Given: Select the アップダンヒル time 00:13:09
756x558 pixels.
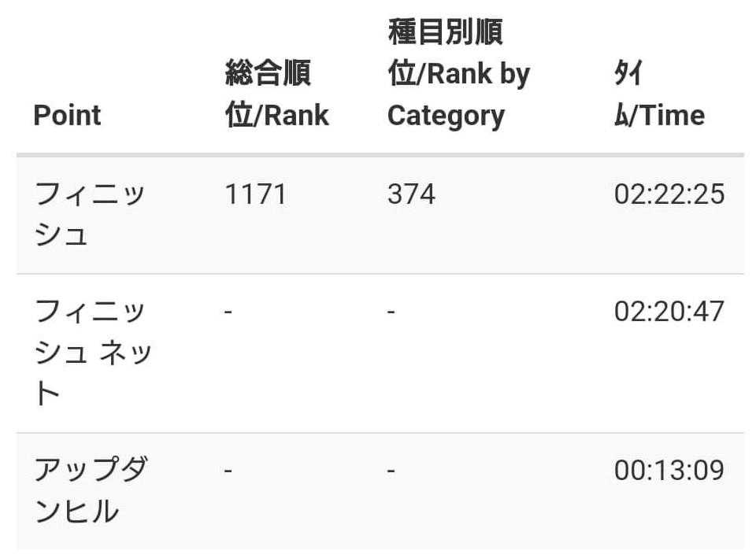Looking at the screenshot, I should click(669, 471).
